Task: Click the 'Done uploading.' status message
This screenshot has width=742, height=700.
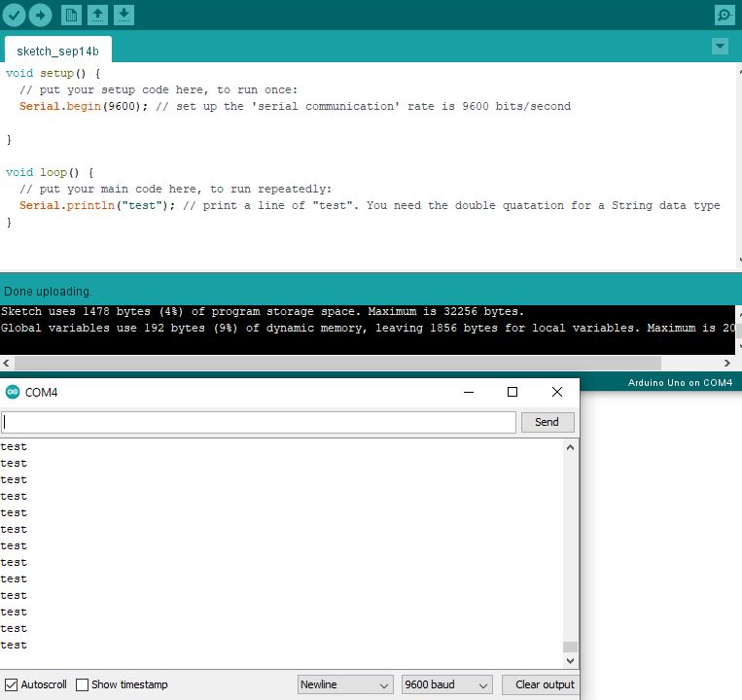Action: [48, 292]
